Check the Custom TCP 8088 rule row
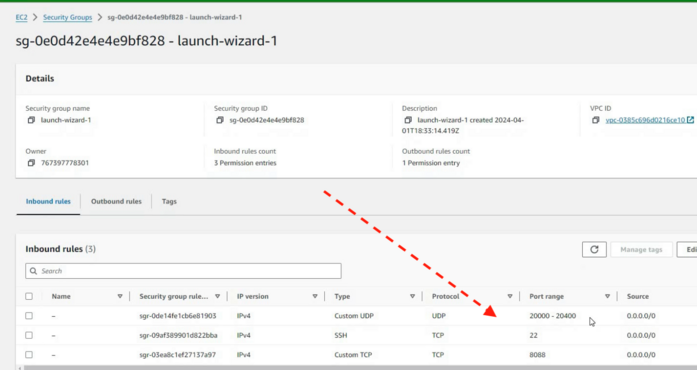 click(29, 355)
